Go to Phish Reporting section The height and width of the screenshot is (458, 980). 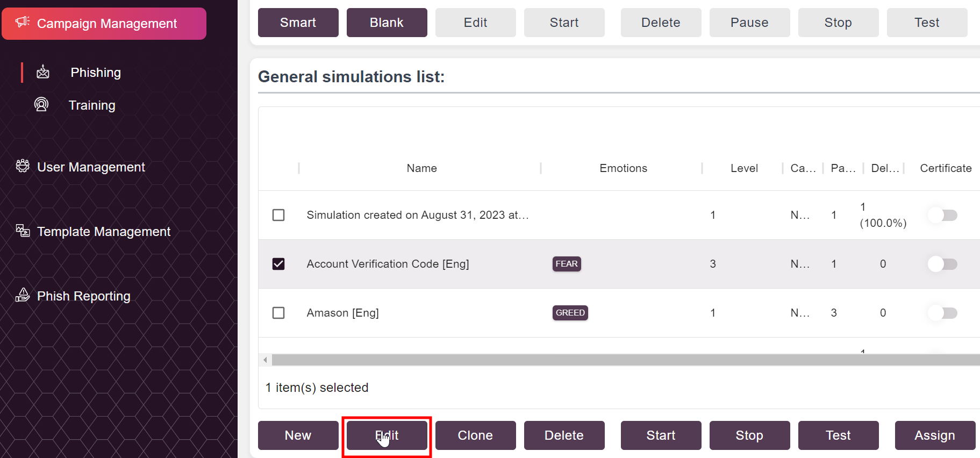tap(83, 296)
